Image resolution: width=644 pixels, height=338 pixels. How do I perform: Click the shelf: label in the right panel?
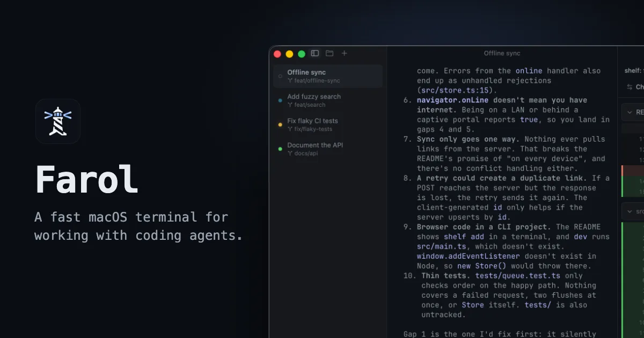pos(634,71)
